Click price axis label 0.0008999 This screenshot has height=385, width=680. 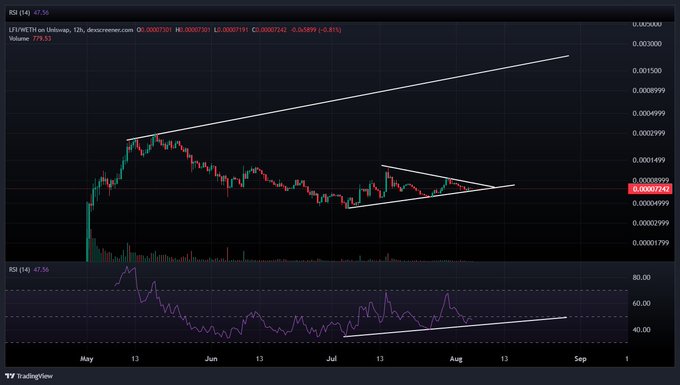[648, 91]
